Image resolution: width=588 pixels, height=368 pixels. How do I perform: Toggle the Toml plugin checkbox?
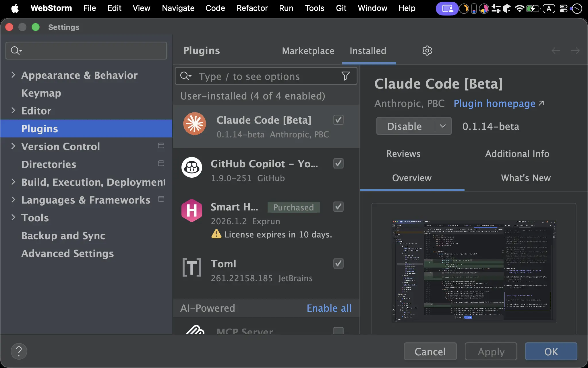point(339,264)
